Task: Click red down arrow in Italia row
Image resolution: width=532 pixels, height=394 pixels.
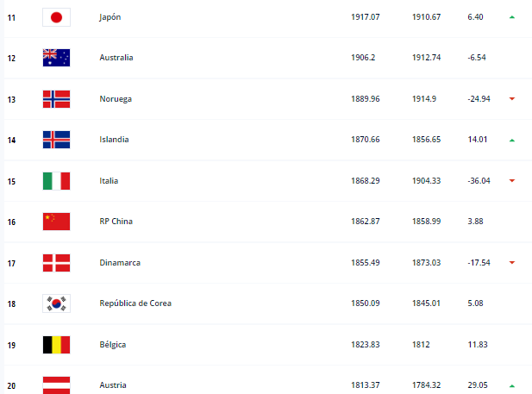Action: coord(512,180)
